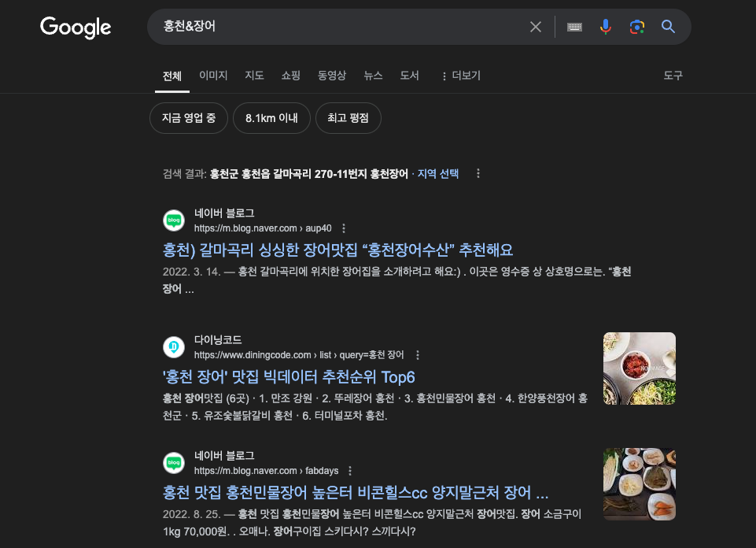Switch to the 이미지 tab
The width and height of the screenshot is (756, 548).
(213, 76)
